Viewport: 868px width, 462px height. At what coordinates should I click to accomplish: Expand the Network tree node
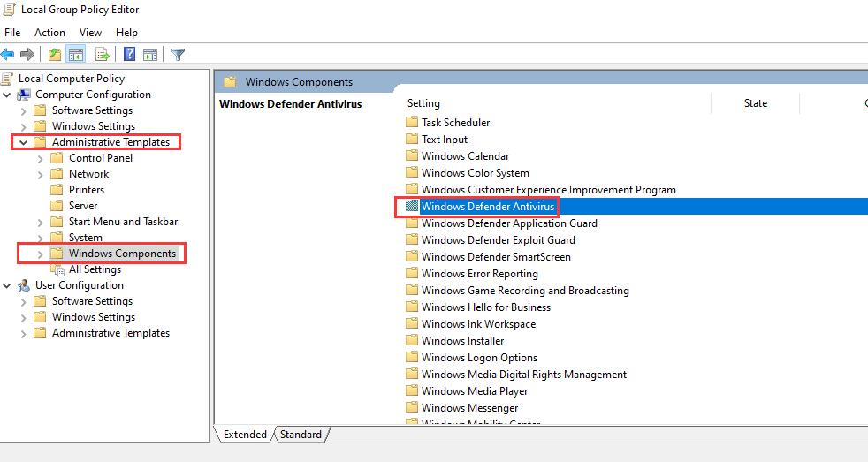pos(40,174)
